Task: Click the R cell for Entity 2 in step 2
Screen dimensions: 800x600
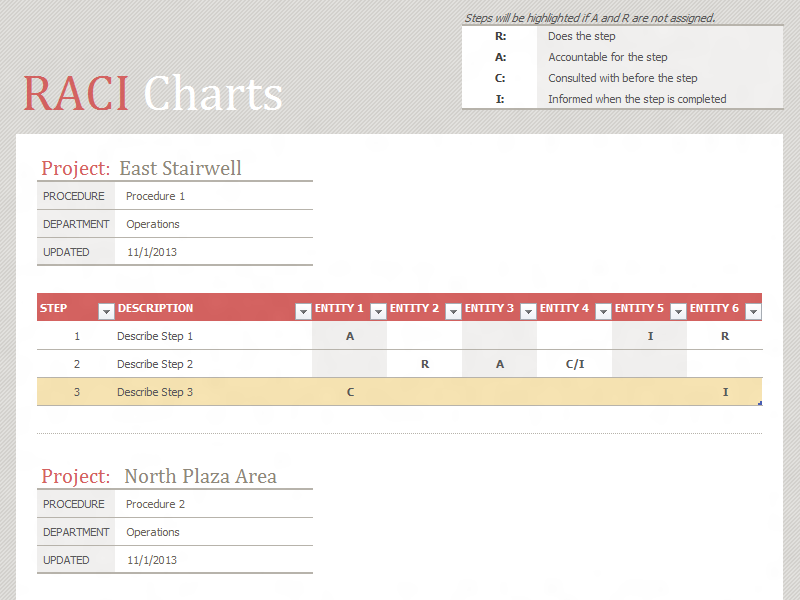Action: [425, 364]
